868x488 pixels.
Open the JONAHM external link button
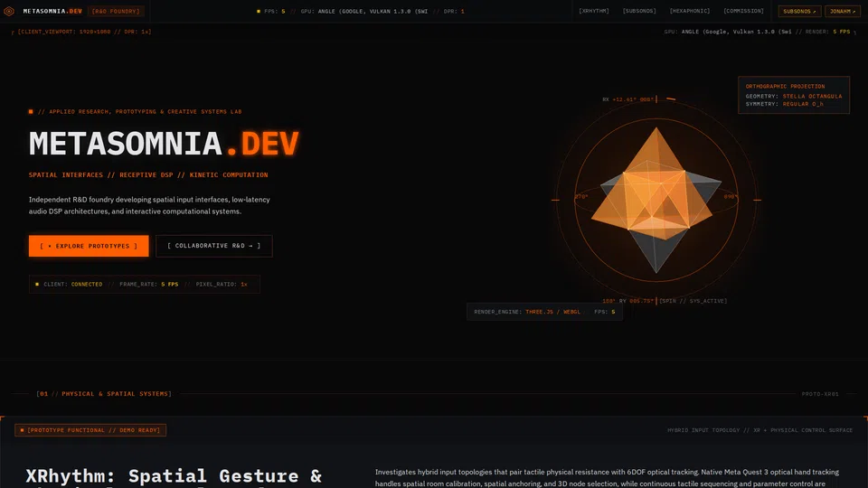(843, 11)
